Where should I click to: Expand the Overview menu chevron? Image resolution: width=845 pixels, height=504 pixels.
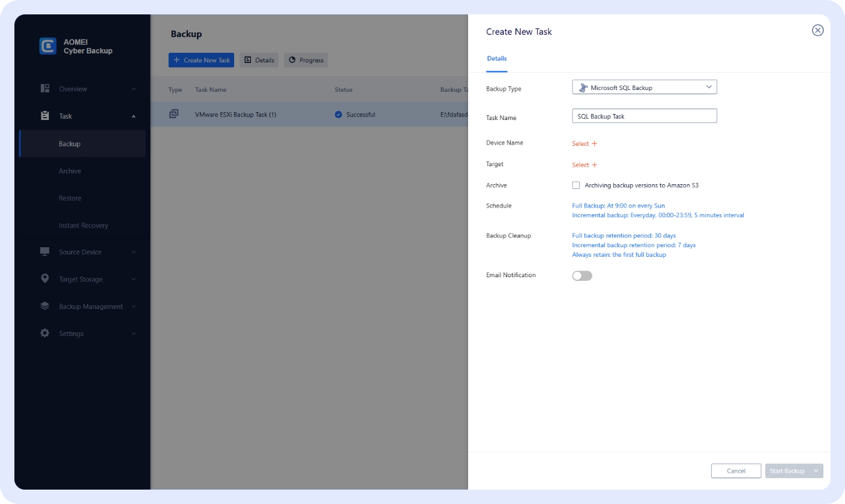(x=134, y=89)
